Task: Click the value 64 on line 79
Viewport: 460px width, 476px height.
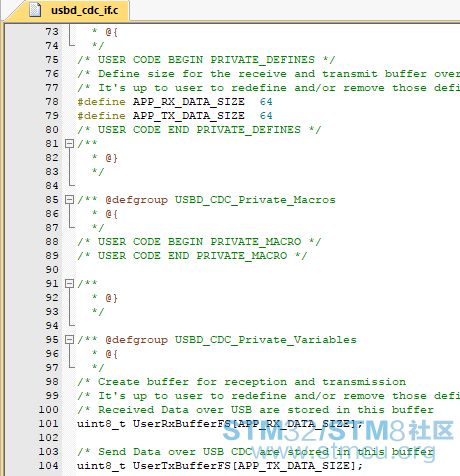Action: click(x=266, y=116)
